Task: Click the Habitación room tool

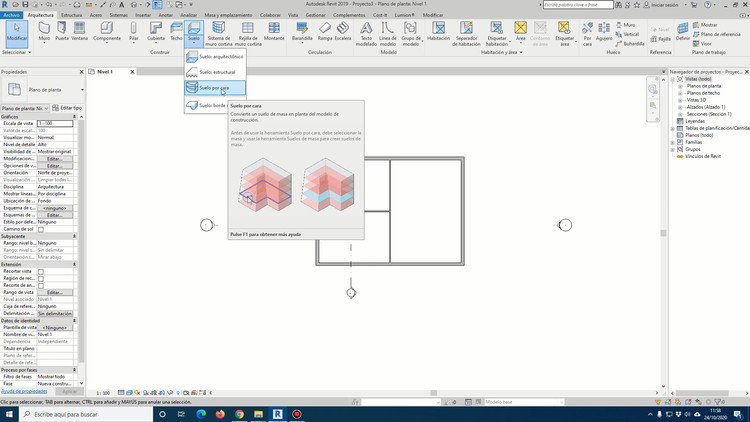Action: [438, 32]
